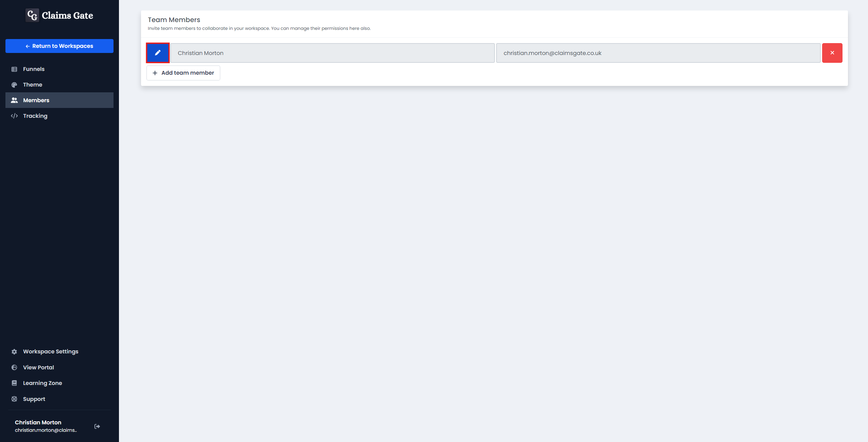Select the Funnels icon in sidebar
This screenshot has width=868, height=442.
14,69
